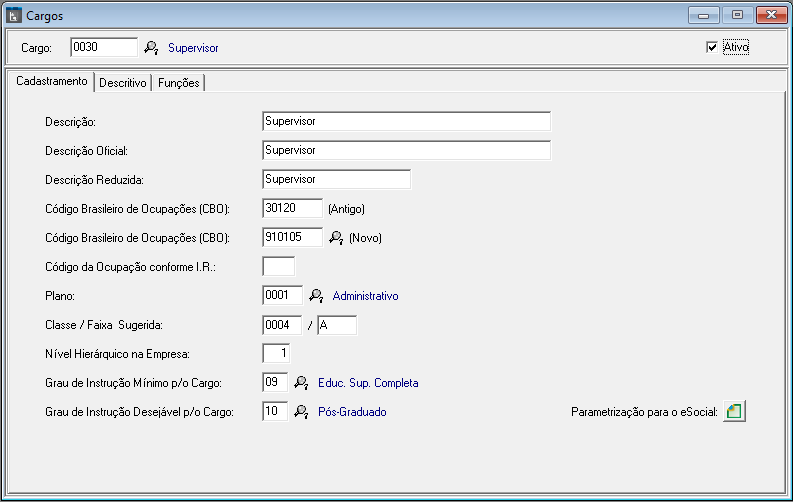Toggle the Ativo checkbox

(712, 47)
